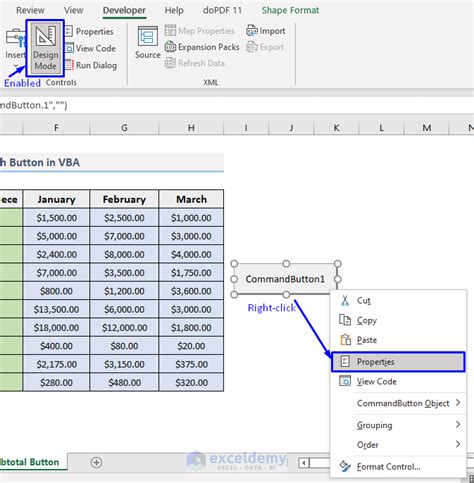474x483 pixels.
Task: Click the Paste clipboard icon
Action: pyautogui.click(x=345, y=340)
